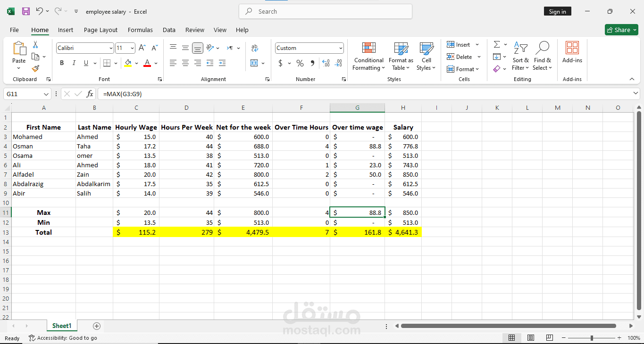
Task: Click the zoom slider in status bar
Action: point(592,338)
